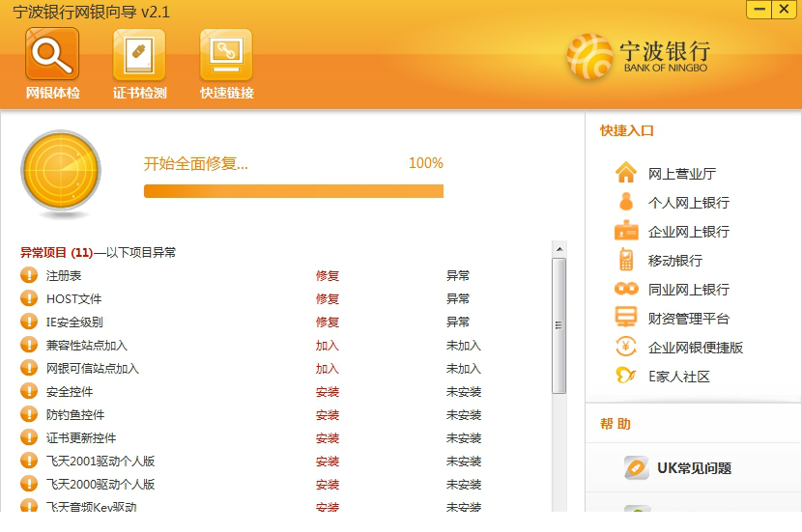Switch to the 证书检测 tab label
802x532 pixels.
[140, 93]
